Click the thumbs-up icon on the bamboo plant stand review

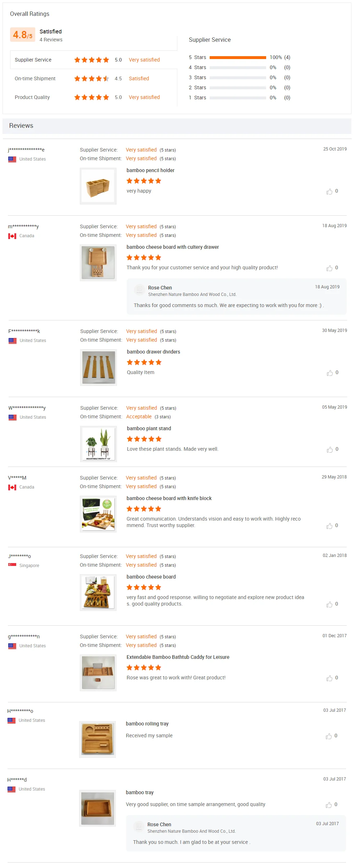[329, 449]
